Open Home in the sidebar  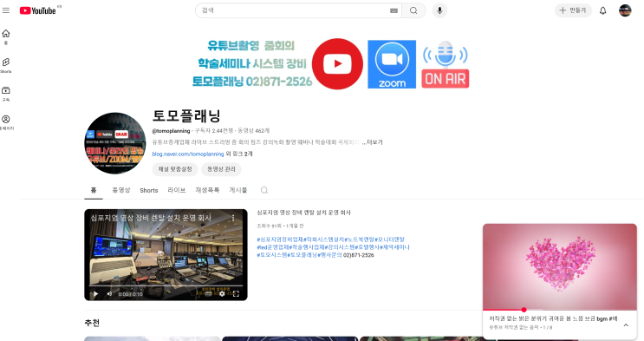[x=6, y=36]
